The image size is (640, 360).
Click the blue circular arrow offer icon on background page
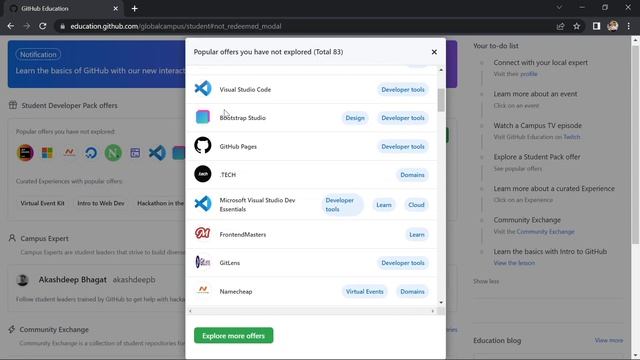pyautogui.click(x=91, y=153)
